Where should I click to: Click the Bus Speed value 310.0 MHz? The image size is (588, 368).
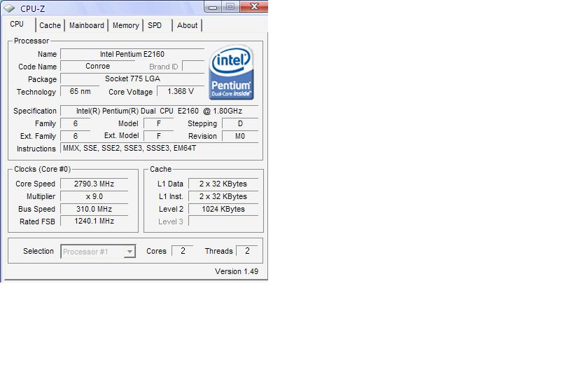click(x=94, y=209)
